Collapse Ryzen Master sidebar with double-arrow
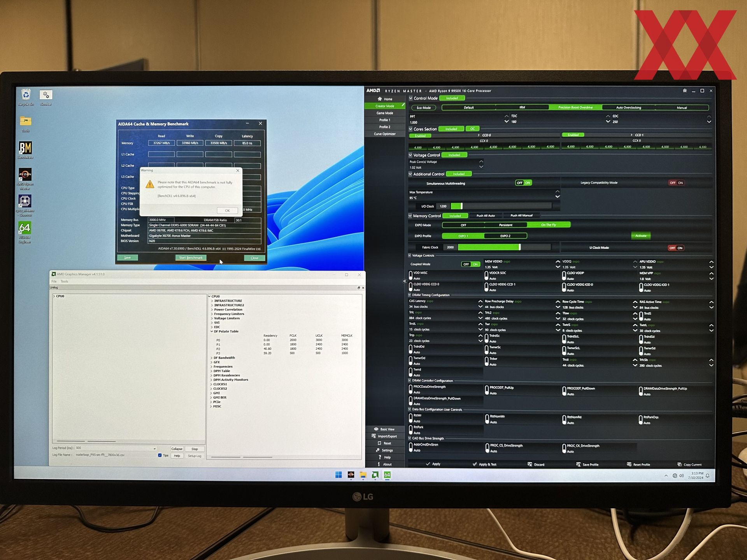This screenshot has height=560, width=747. [x=405, y=281]
